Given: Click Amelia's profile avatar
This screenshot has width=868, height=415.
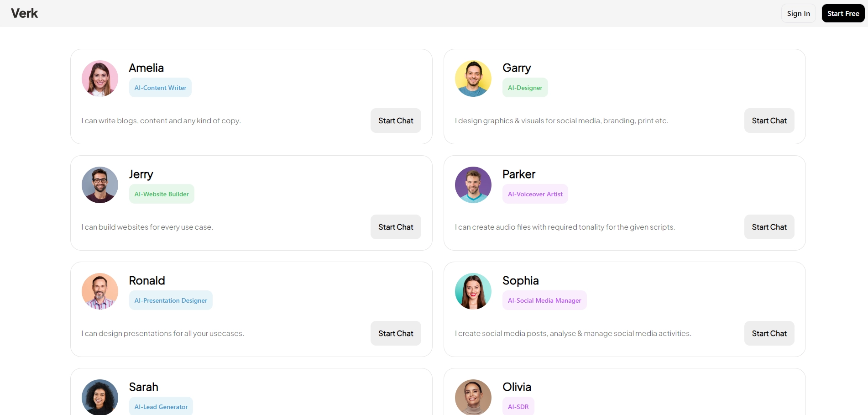Looking at the screenshot, I should tap(100, 79).
